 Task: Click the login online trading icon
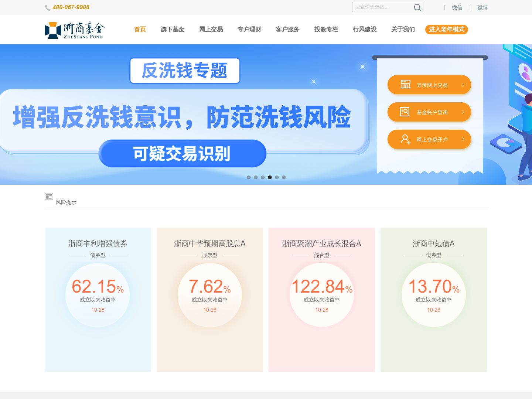406,84
